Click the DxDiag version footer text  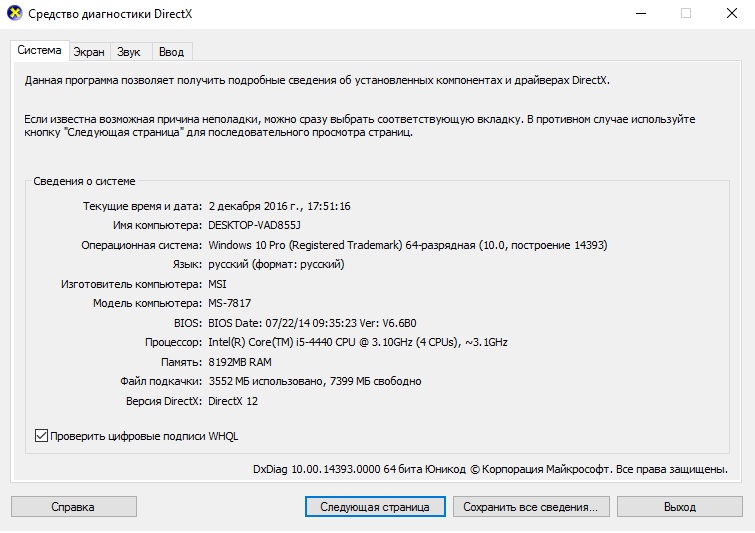coord(489,468)
